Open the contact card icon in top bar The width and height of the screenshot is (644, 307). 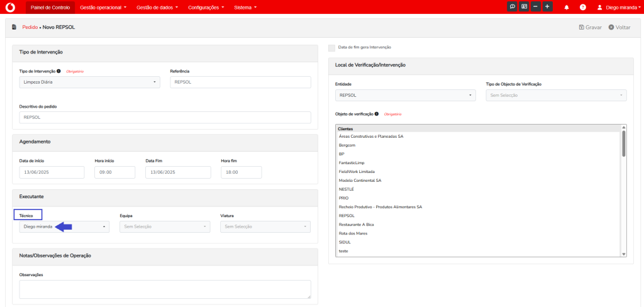pyautogui.click(x=524, y=7)
